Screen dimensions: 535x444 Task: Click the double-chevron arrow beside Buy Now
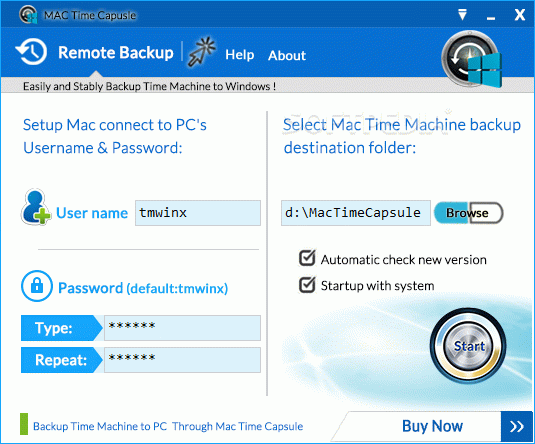(x=517, y=426)
